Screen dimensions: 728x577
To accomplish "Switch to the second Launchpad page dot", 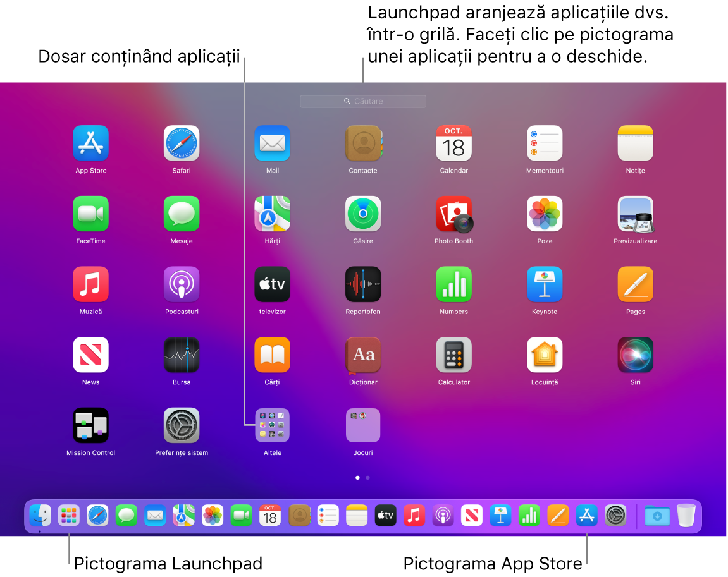I will coord(367,478).
